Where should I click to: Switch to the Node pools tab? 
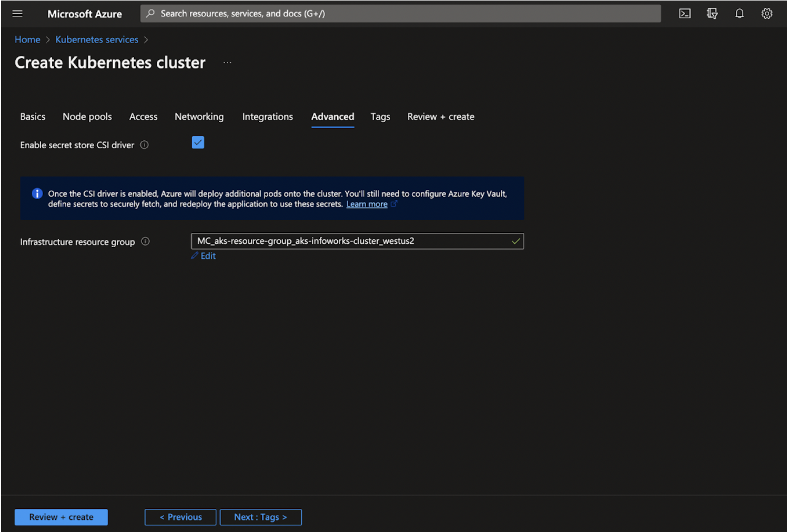87,117
